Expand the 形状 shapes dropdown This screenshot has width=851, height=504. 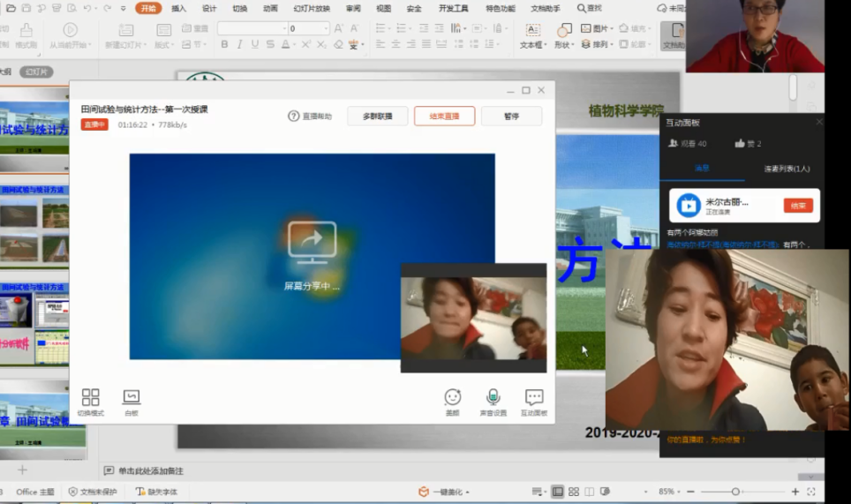coord(563,45)
